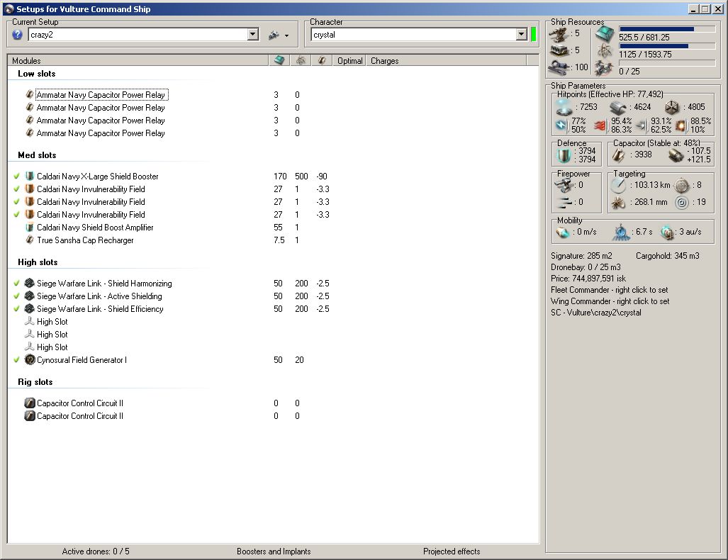Click the warp speed icon
Screen dimensions: 728x560
(667, 233)
